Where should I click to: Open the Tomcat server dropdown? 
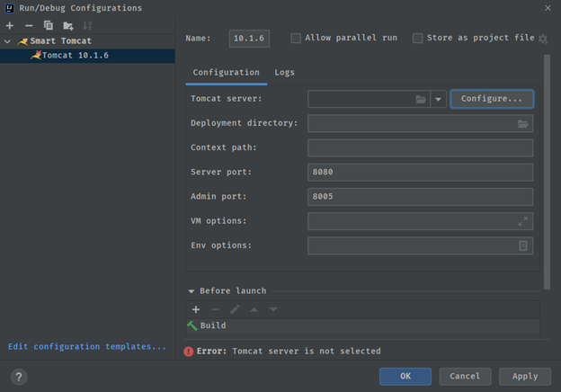point(438,99)
